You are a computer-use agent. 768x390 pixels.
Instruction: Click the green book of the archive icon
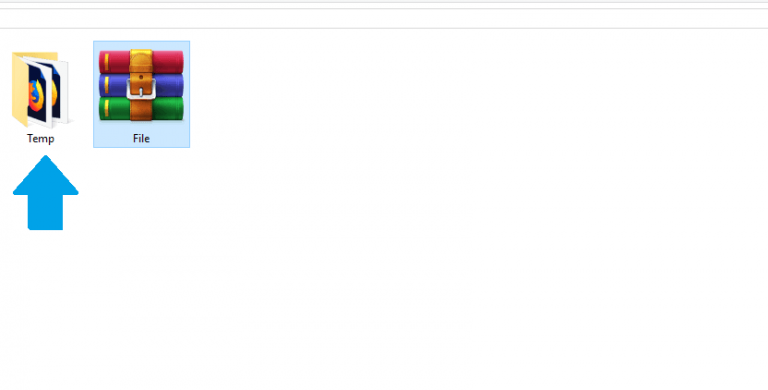141,108
